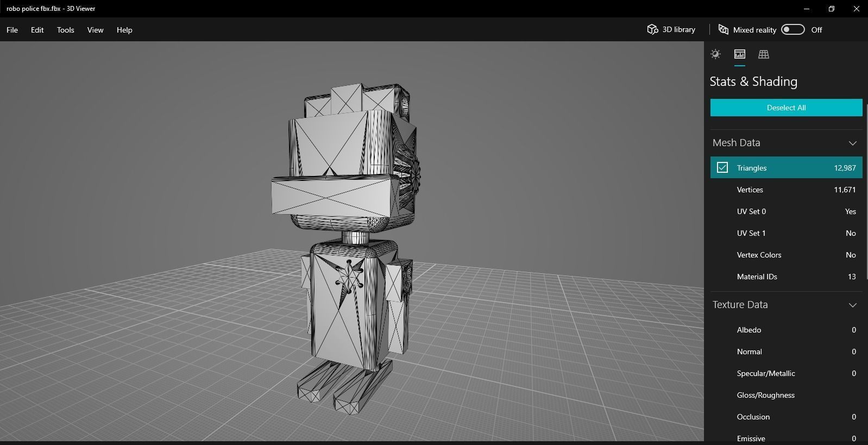Select the Vertices row
The height and width of the screenshot is (445, 868).
point(786,190)
